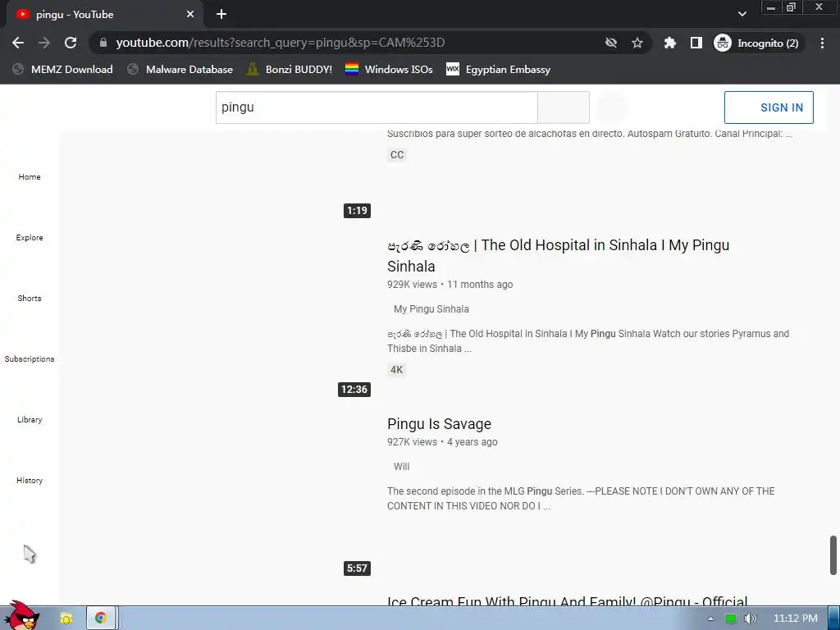Open Shorts in YouTube sidebar
The height and width of the screenshot is (630, 840).
click(30, 298)
